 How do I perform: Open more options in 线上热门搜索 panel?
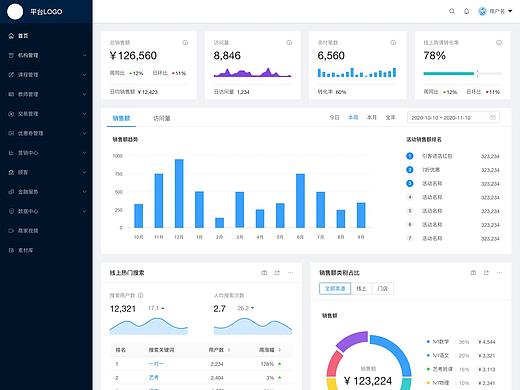(290, 273)
